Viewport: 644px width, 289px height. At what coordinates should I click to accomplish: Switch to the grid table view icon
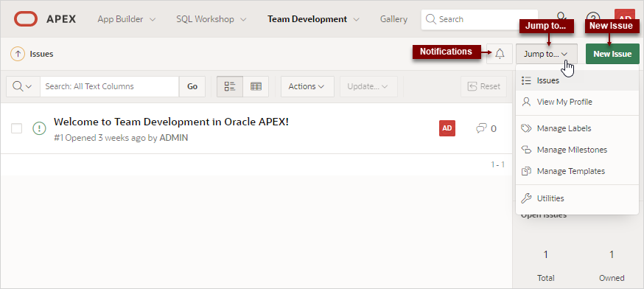(x=256, y=86)
